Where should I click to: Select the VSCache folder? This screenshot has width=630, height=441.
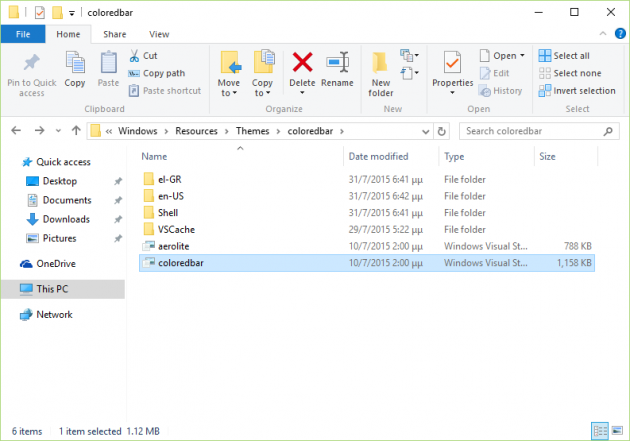tap(367, 229)
